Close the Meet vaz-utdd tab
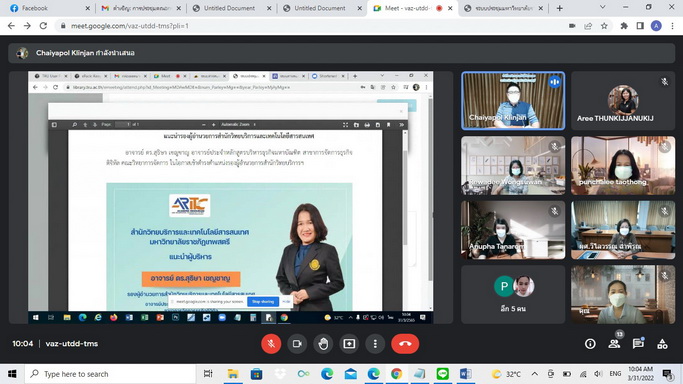This screenshot has width=683, height=384. click(x=450, y=8)
